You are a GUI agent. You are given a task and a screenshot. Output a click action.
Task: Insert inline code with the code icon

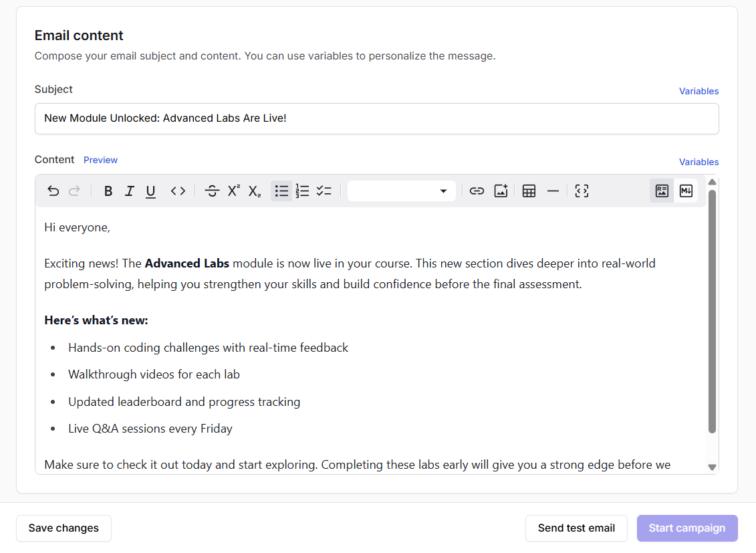pos(178,191)
